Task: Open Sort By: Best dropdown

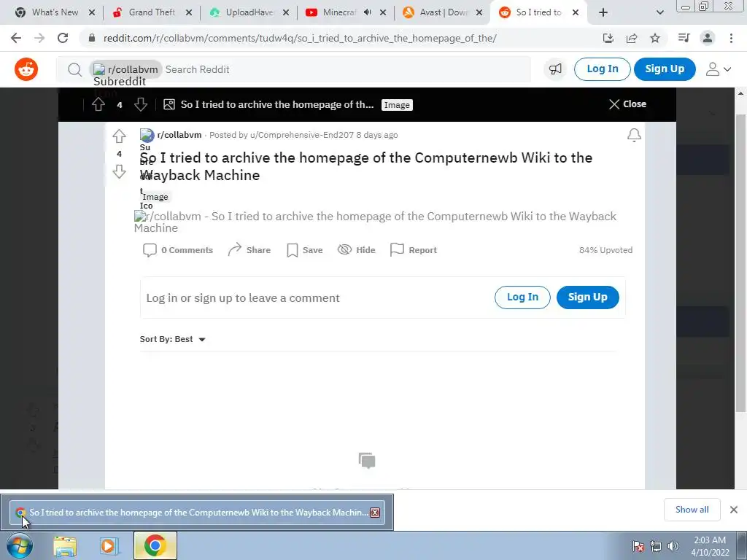Action: [x=172, y=339]
